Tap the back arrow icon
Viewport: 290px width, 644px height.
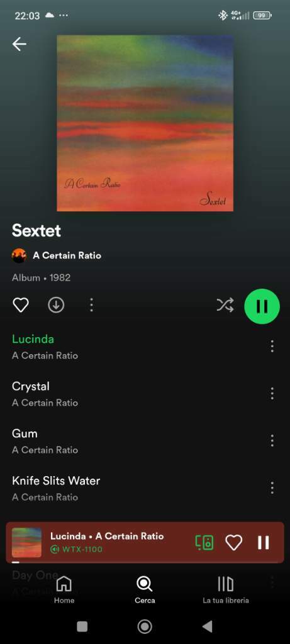point(20,44)
